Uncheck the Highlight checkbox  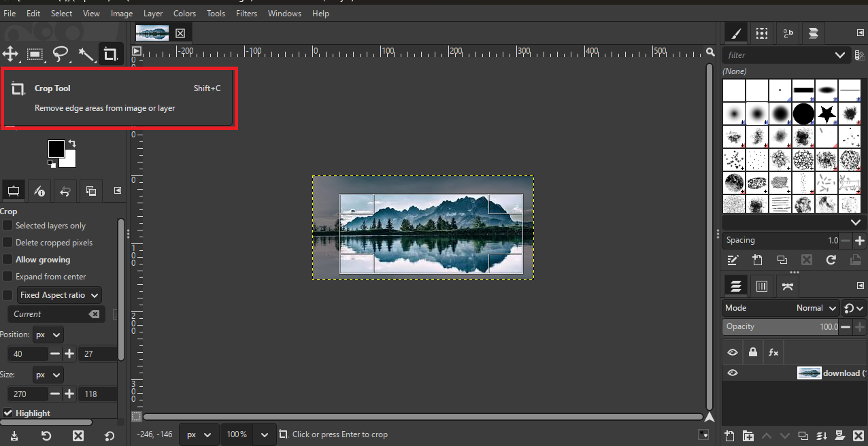click(x=7, y=413)
